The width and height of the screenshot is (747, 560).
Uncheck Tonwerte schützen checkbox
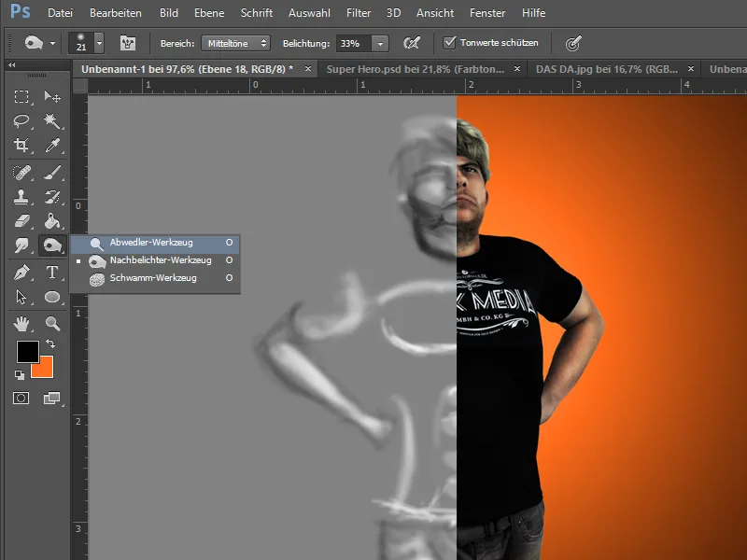(x=449, y=42)
